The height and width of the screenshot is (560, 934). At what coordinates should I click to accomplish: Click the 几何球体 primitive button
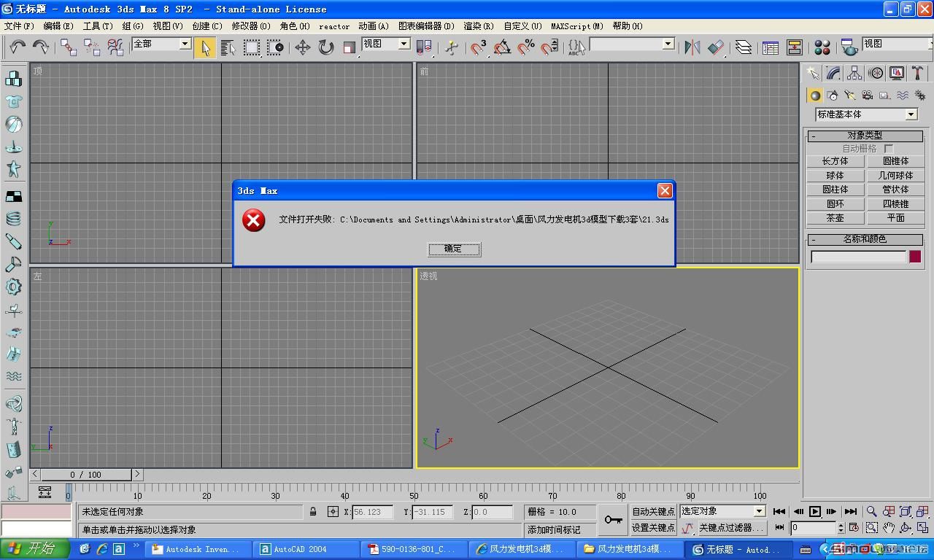pyautogui.click(x=895, y=176)
